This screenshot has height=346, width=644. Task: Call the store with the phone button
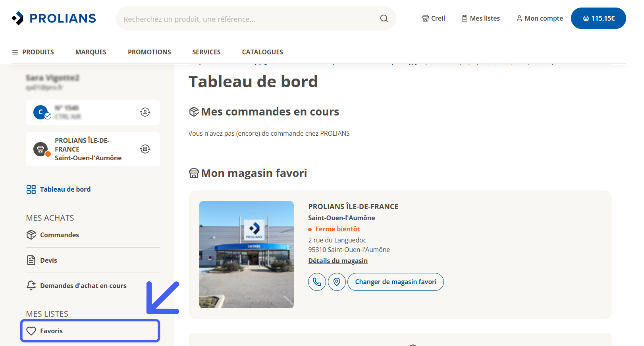coord(317,282)
